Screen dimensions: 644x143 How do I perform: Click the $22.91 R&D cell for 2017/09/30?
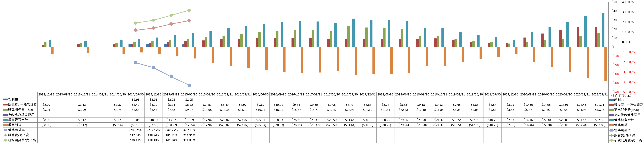pyautogui.click(x=350, y=110)
